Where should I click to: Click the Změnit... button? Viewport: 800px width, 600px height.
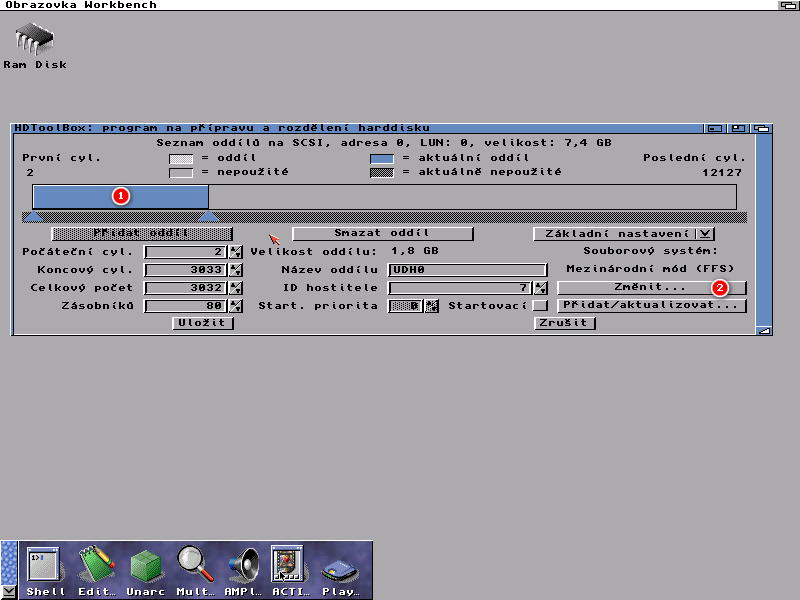click(651, 288)
